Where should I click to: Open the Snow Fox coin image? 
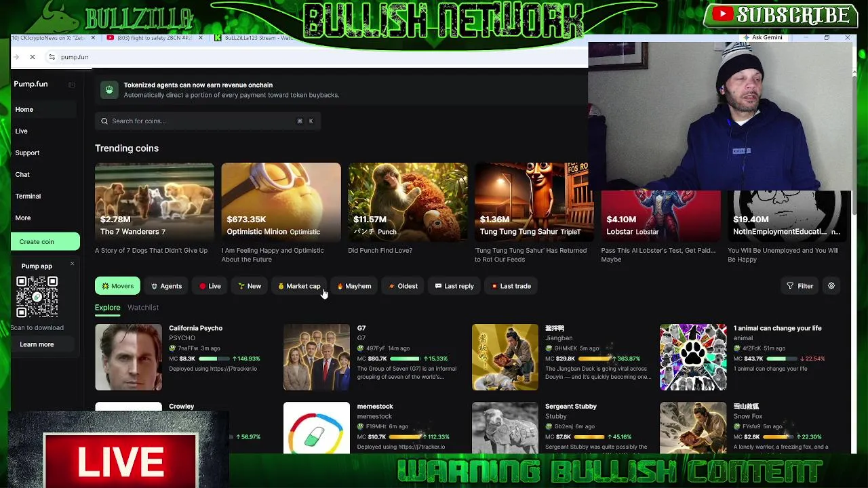[693, 428]
